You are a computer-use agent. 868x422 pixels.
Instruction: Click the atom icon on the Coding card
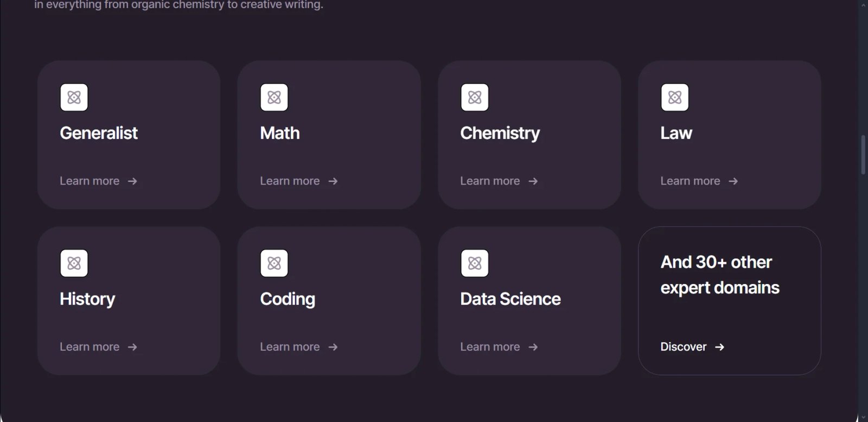(274, 263)
